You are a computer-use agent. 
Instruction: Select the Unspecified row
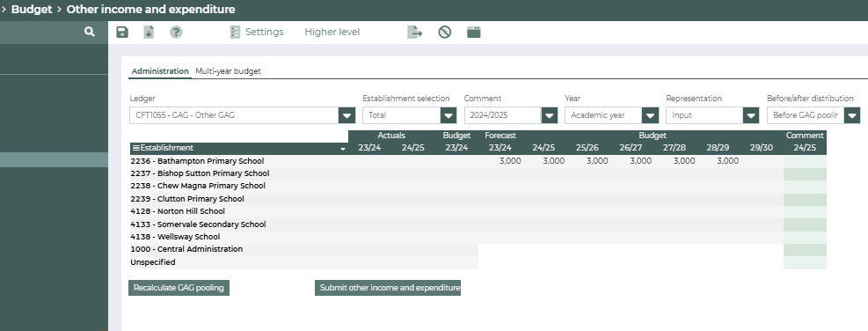tap(153, 262)
